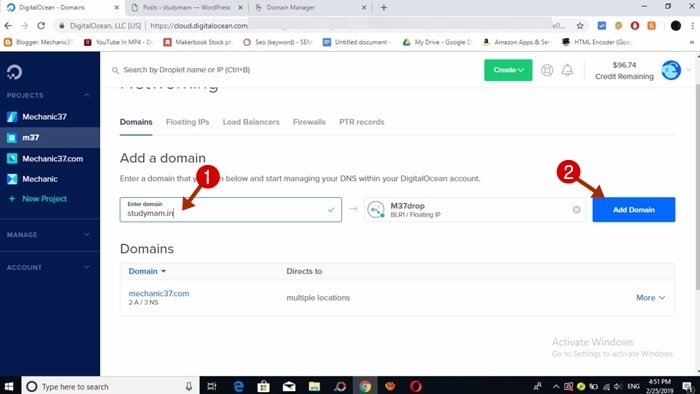Screen dimensions: 700x394
Task: Sort by the Domain column
Action: [147, 271]
